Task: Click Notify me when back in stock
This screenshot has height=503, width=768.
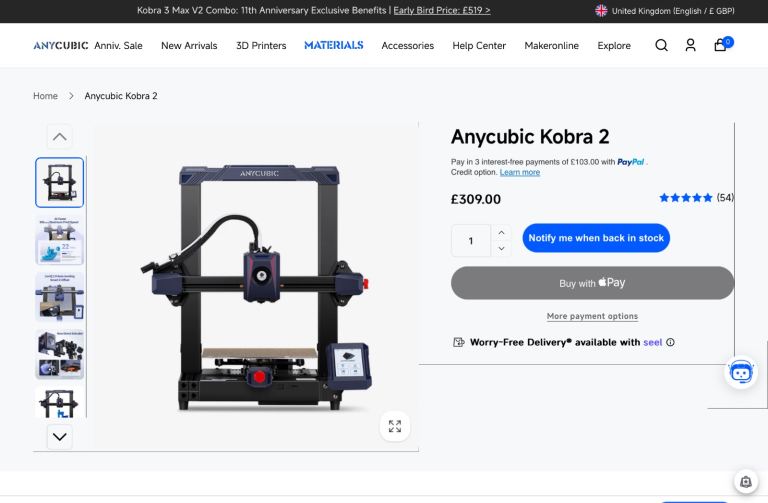Action: (596, 238)
